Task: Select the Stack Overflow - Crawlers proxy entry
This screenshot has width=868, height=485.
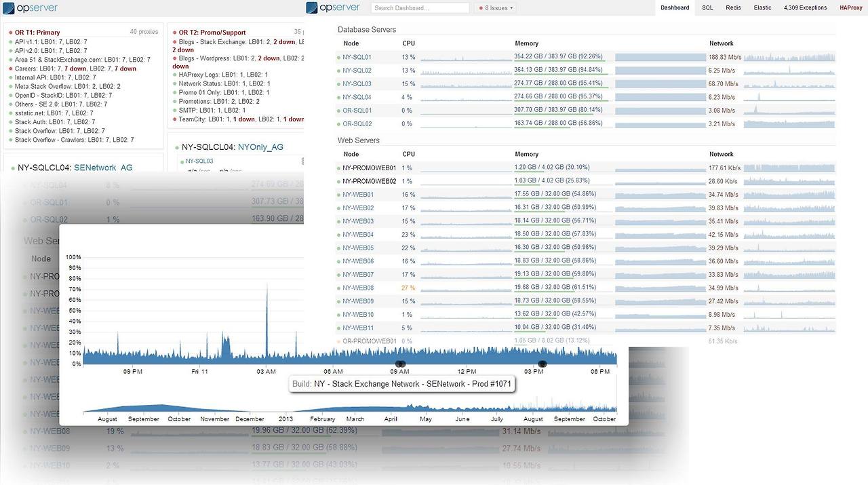Action: (75, 140)
